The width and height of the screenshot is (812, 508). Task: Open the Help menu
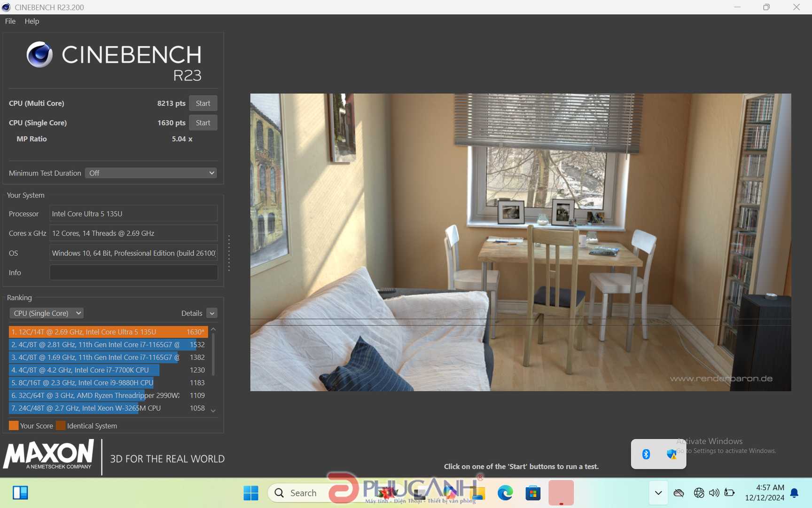32,21
